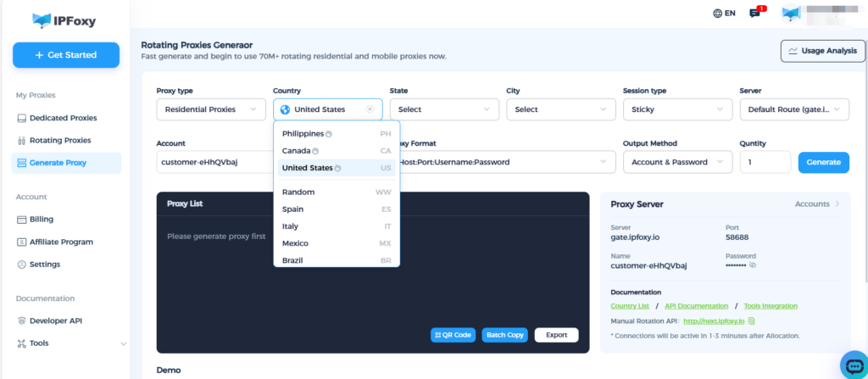Go to Rotating Proxies
This screenshot has width=868, height=379.
coord(59,140)
